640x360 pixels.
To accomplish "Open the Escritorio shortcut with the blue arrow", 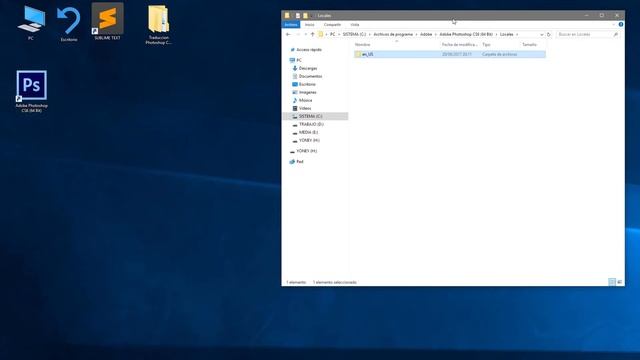I will point(69,24).
